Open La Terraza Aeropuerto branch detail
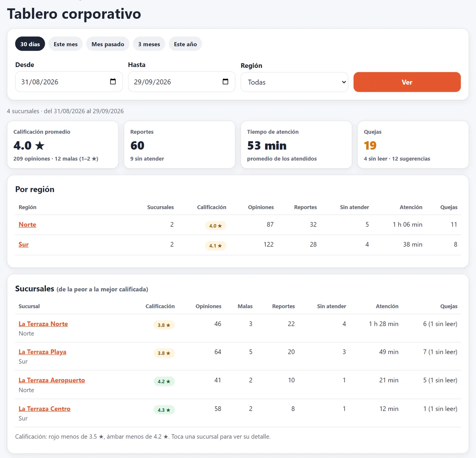This screenshot has height=458, width=476. [x=52, y=380]
